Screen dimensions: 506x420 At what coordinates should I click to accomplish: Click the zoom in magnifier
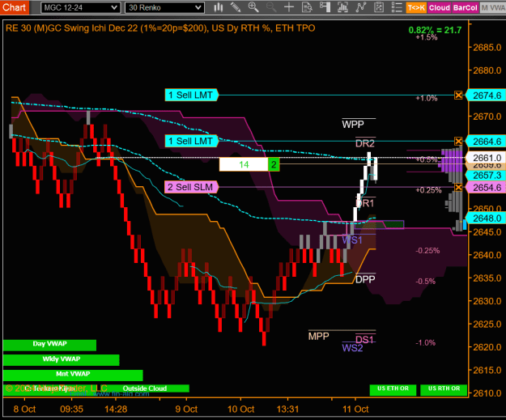click(x=253, y=7)
